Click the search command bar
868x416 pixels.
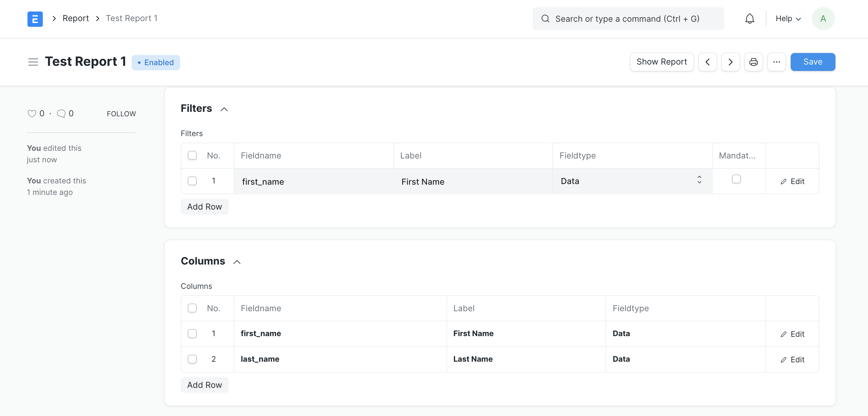point(628,19)
